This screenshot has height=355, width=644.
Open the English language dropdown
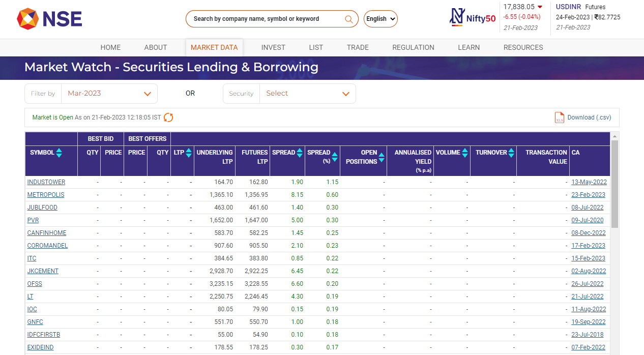click(x=380, y=19)
